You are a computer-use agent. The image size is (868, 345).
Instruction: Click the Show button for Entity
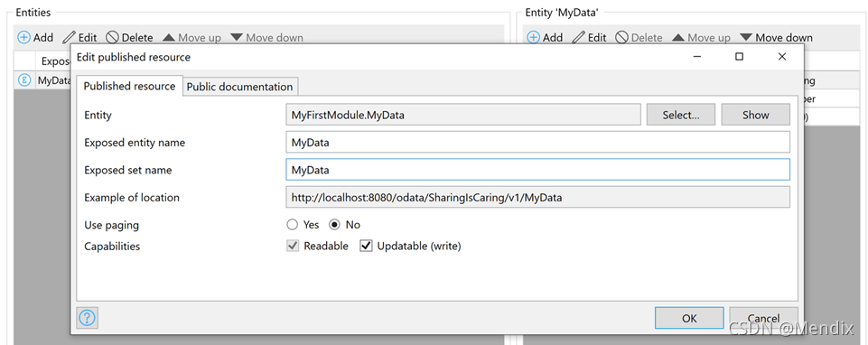[756, 115]
